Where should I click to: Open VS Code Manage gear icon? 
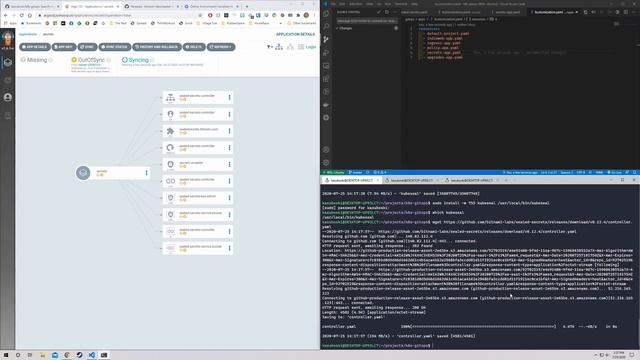tap(326, 162)
